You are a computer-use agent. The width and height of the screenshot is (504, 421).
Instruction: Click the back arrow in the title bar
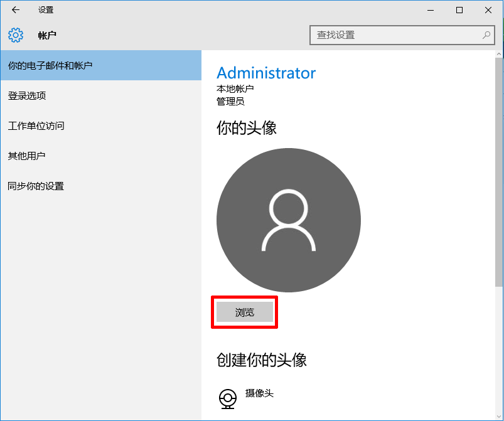coord(15,10)
